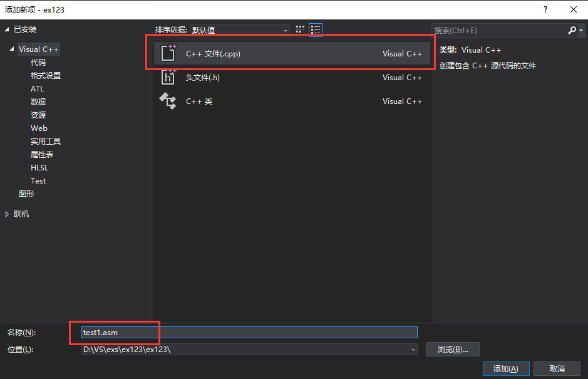Open the 排序依据 默认值 dropdown

(239, 30)
